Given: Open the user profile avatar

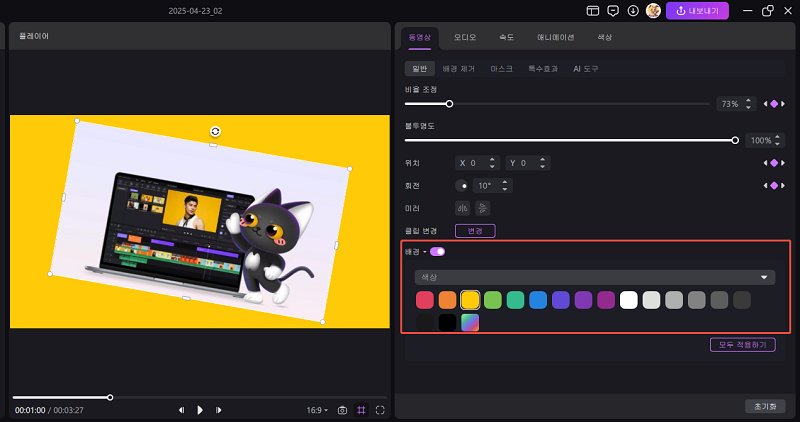Looking at the screenshot, I should pyautogui.click(x=653, y=11).
